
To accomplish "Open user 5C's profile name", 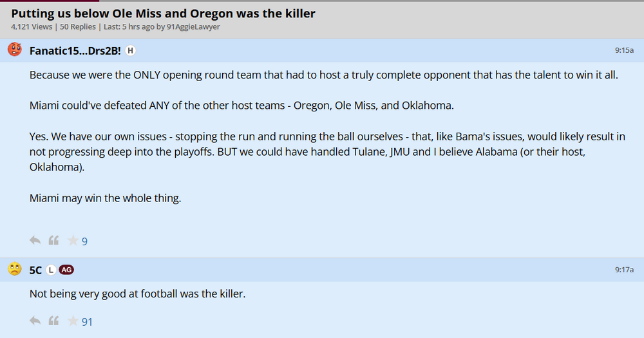I will tap(35, 270).
